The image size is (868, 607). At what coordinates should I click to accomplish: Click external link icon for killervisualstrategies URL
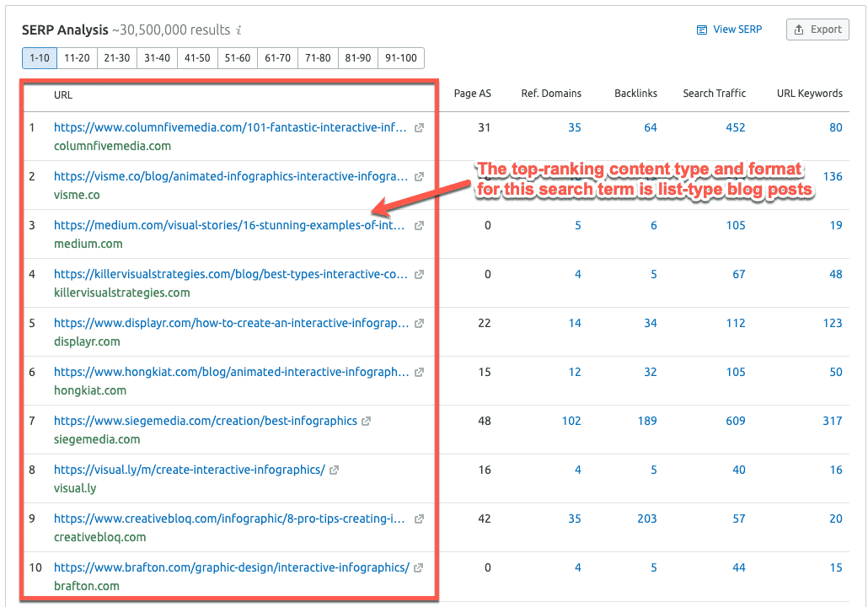[420, 275]
